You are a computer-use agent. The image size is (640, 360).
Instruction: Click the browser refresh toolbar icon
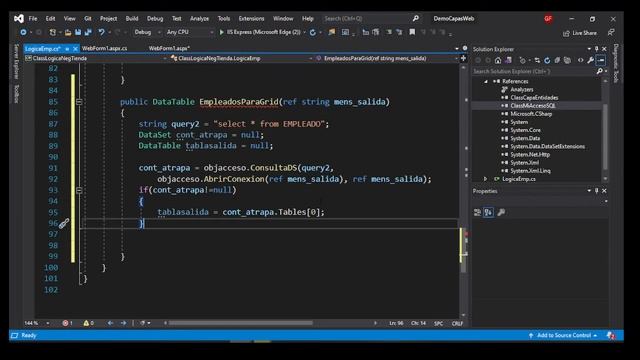coord(313,32)
